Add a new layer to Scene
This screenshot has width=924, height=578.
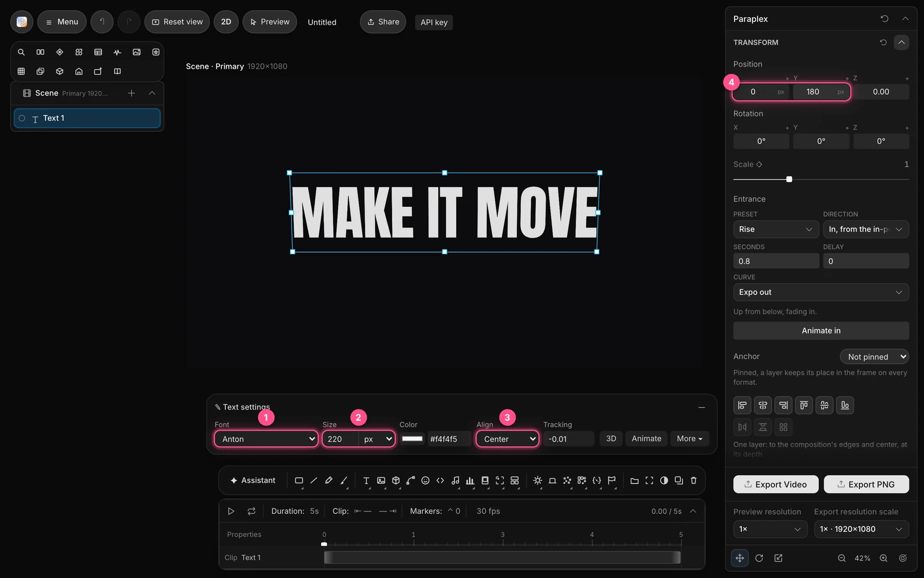(x=132, y=93)
